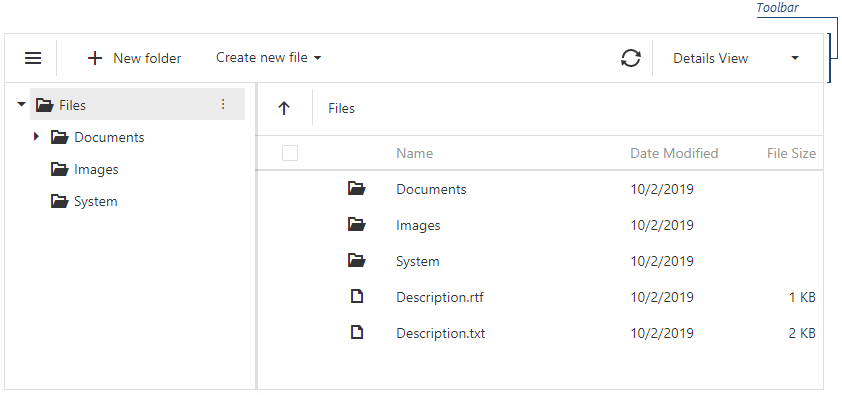
Task: Check the select-all checkbox in header
Action: 290,153
